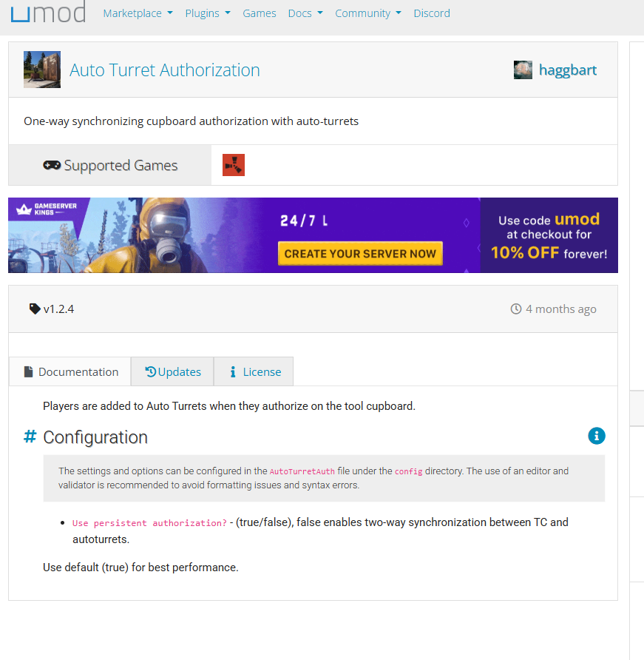Click the v1.2.4 version tag icon

35,309
